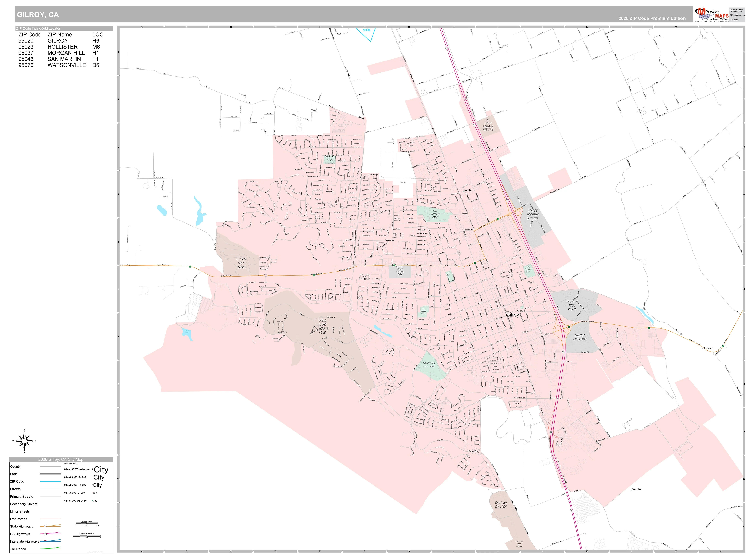This screenshot has width=756, height=560.
Task: Select the "ZIP Code Index/Grid Locator" heading bar
Action: 64,28
